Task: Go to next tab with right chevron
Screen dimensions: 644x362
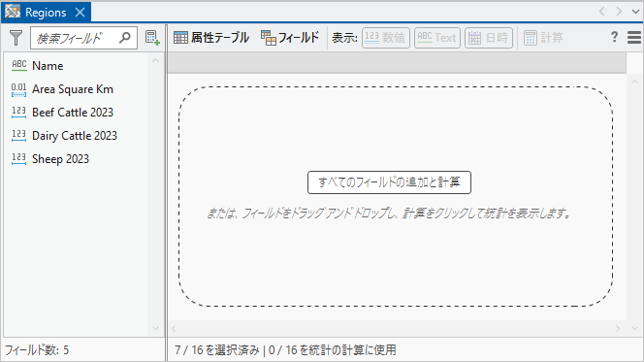Action: click(x=619, y=12)
